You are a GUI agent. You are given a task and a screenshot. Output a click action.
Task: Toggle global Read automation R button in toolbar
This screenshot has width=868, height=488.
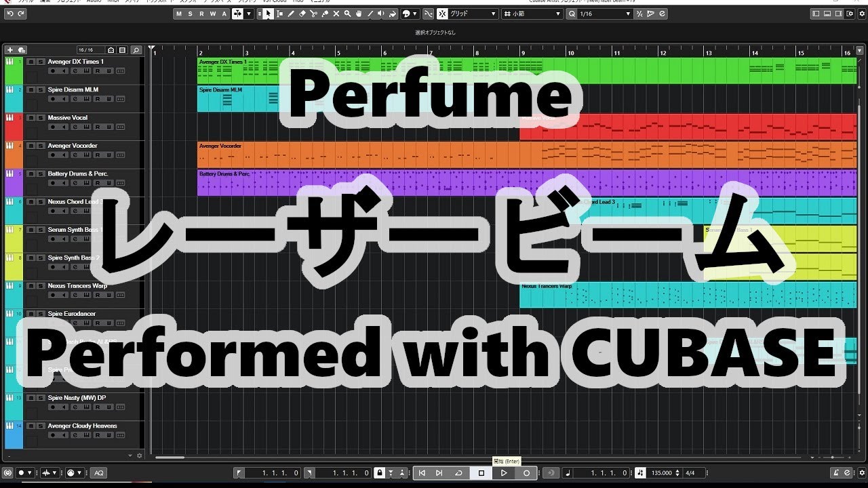tap(201, 14)
